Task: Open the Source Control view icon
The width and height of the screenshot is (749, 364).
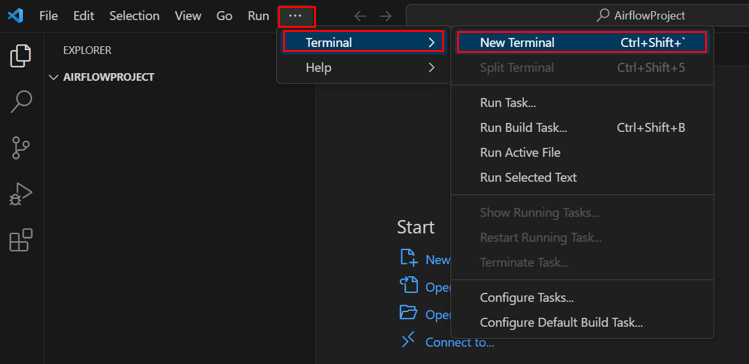Action: pos(21,148)
